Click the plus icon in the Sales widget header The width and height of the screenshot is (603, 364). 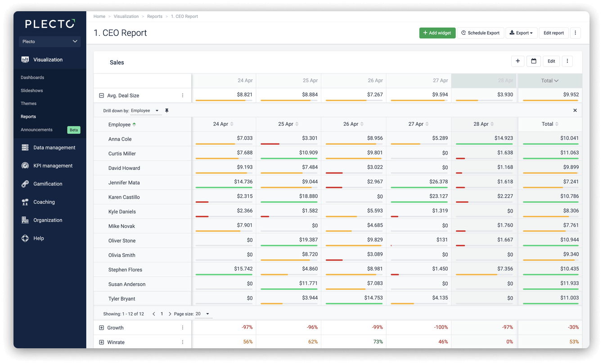[517, 61]
